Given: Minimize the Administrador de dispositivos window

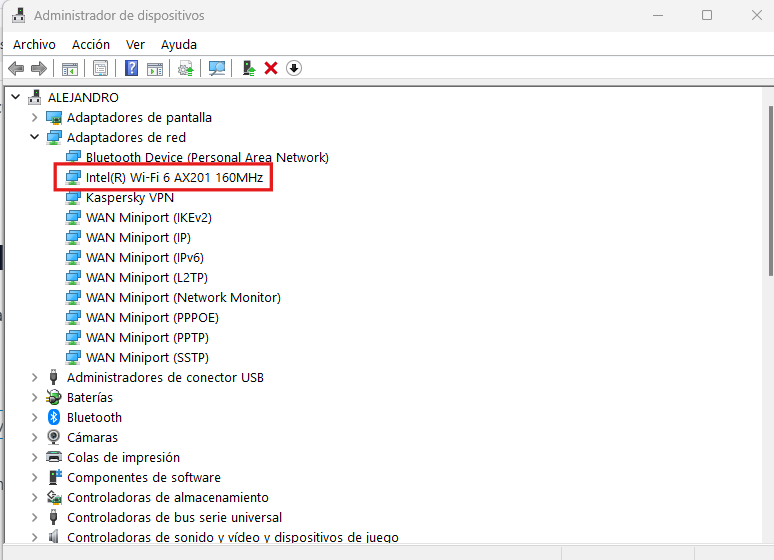Looking at the screenshot, I should tap(658, 15).
